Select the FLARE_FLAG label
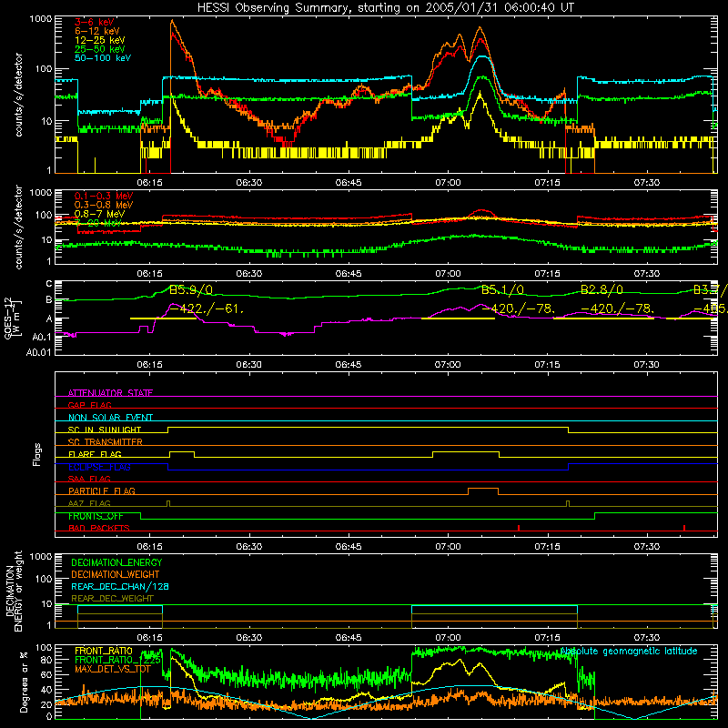728x728 pixels. point(95,454)
